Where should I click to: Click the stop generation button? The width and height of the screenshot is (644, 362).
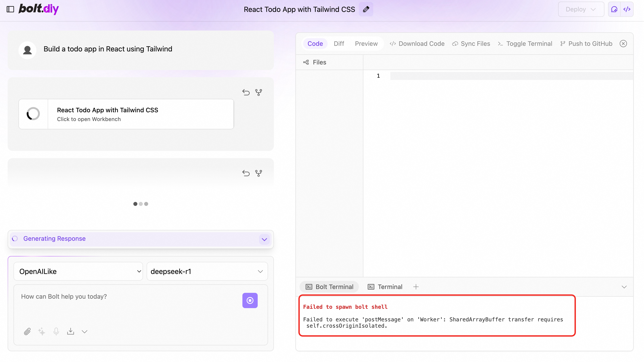tap(250, 300)
